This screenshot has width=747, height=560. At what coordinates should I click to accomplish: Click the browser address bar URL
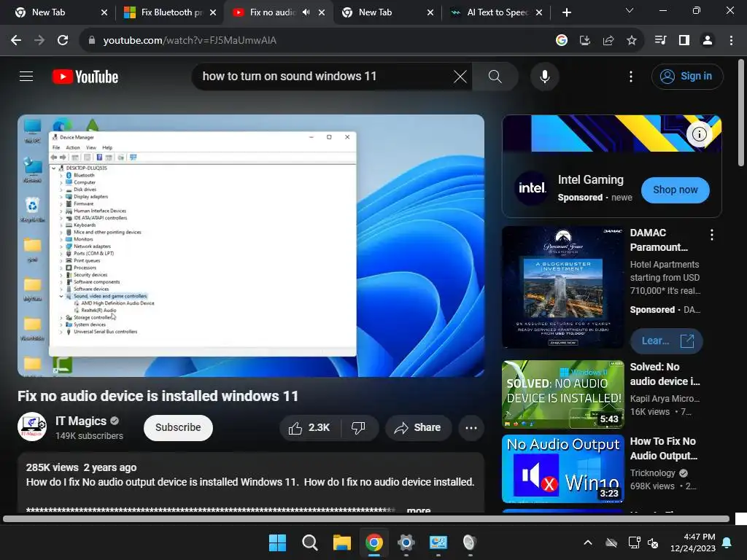190,41
